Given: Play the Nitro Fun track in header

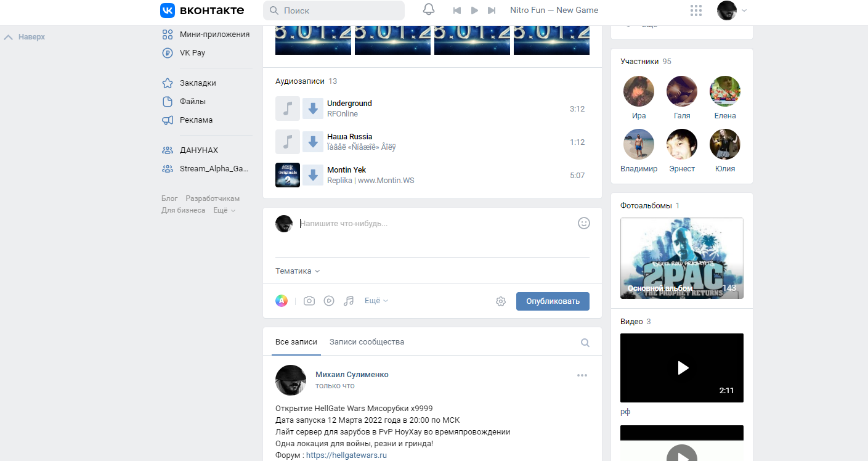Looking at the screenshot, I should coord(474,10).
